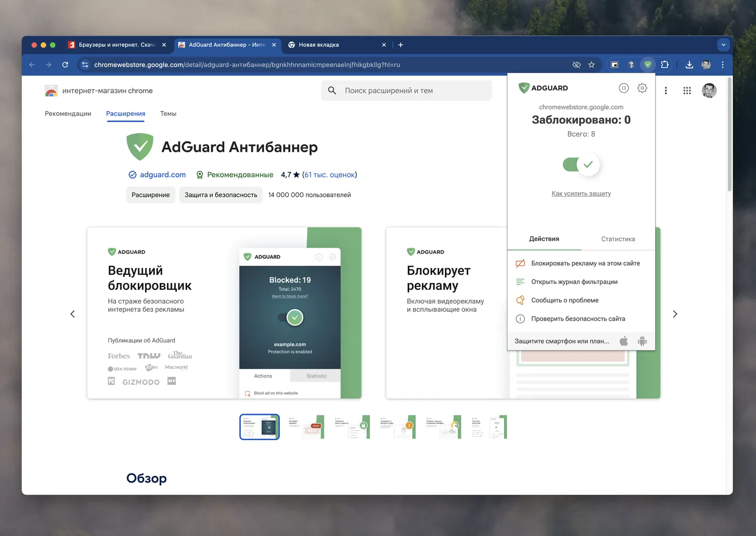Click the crossed-out eye icon in address bar

pyautogui.click(x=577, y=65)
